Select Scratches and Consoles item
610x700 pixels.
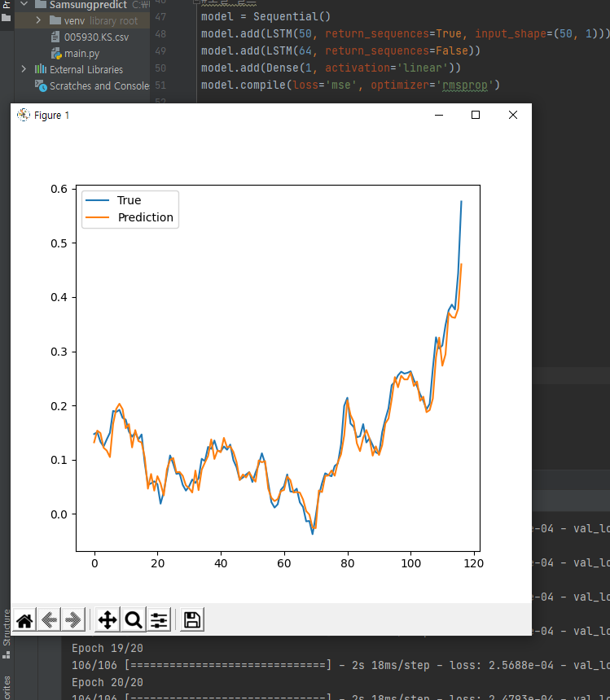(99, 85)
